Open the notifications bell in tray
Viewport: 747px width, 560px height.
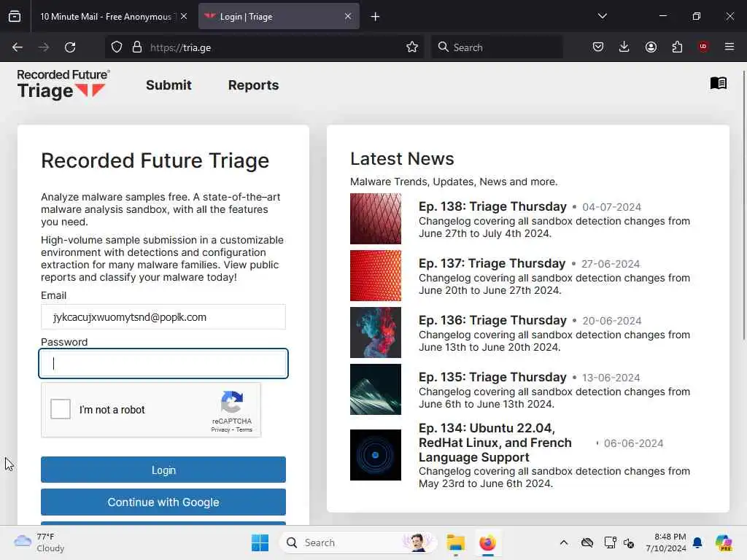tap(697, 542)
